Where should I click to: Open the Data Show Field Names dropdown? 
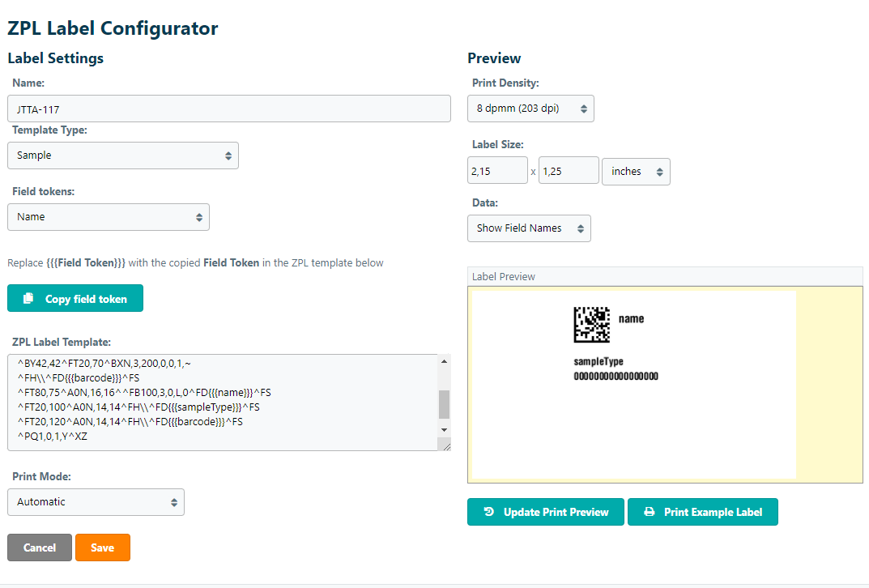pos(529,228)
